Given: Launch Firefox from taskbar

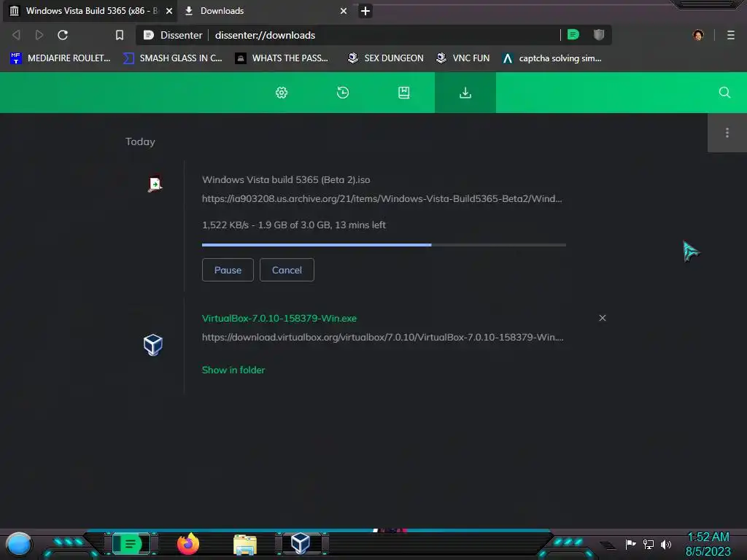Looking at the screenshot, I should point(188,544).
